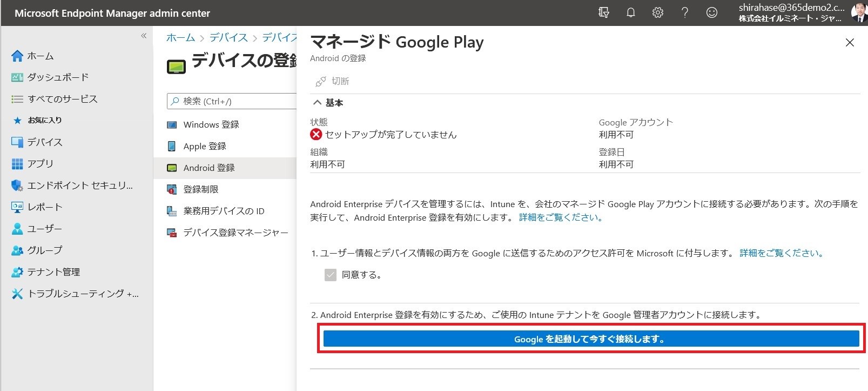Click Google を起動して今すぐ接続します button
The width and height of the screenshot is (868, 391).
click(591, 339)
